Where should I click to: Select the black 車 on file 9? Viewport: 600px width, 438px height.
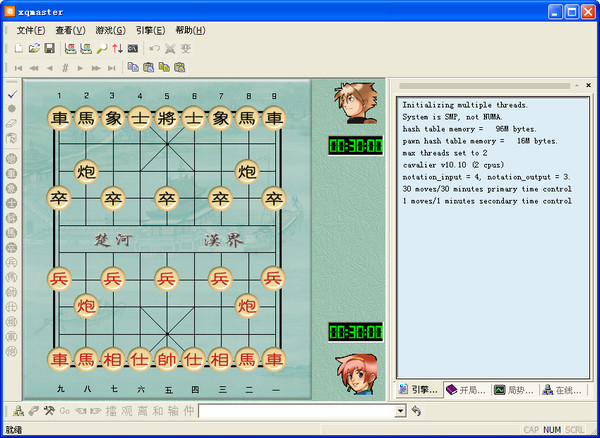click(274, 118)
